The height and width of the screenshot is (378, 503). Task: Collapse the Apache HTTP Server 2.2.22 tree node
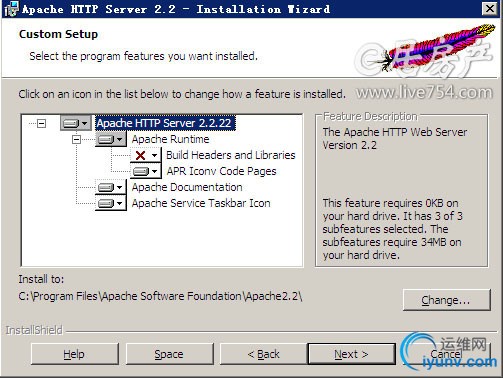[41, 124]
